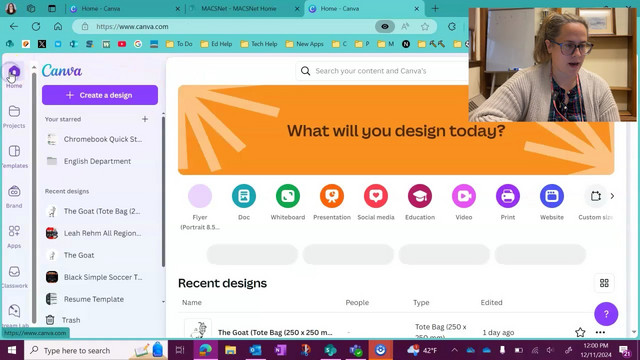Choose the Video design type icon
Image resolution: width=640 pixels, height=360 pixels.
tap(464, 196)
